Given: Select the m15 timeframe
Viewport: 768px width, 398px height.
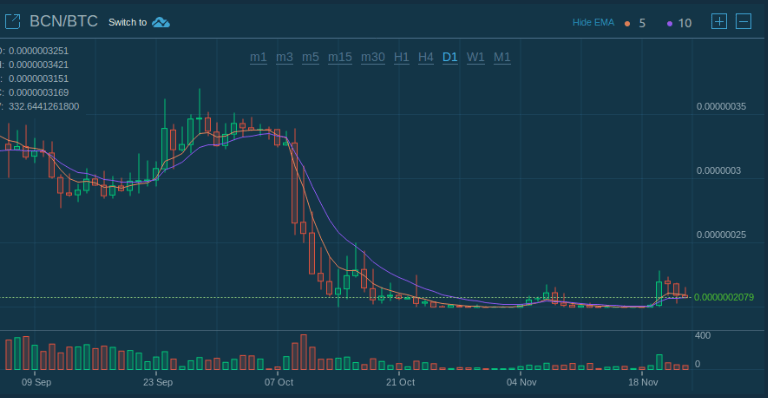Looking at the screenshot, I should tap(339, 57).
